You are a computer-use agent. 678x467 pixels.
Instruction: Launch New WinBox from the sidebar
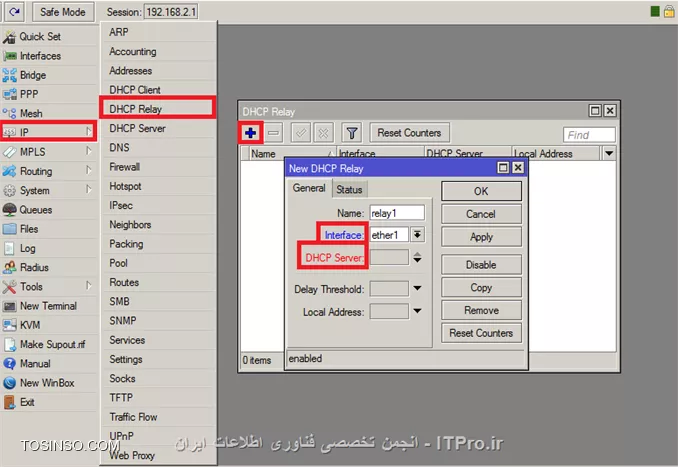coord(48,383)
